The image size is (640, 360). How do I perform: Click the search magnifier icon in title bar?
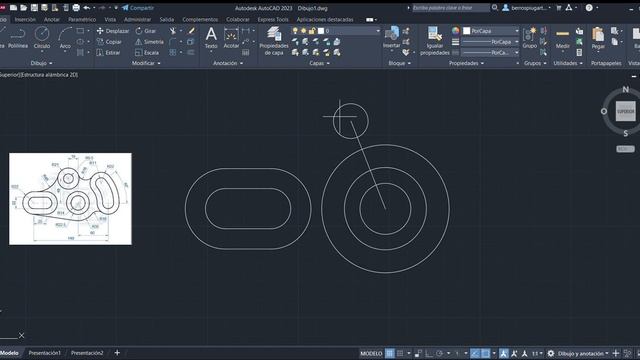(495, 7)
